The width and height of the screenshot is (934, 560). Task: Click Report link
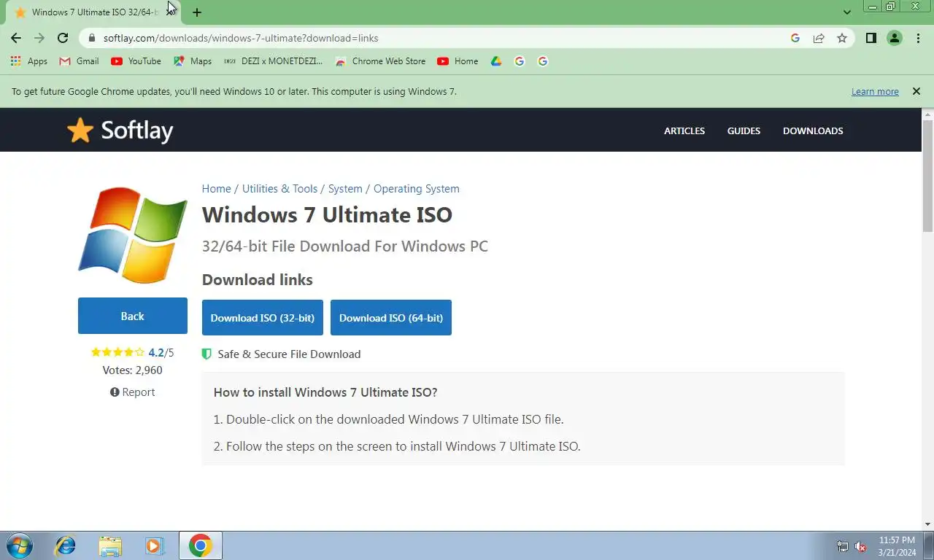(x=133, y=392)
